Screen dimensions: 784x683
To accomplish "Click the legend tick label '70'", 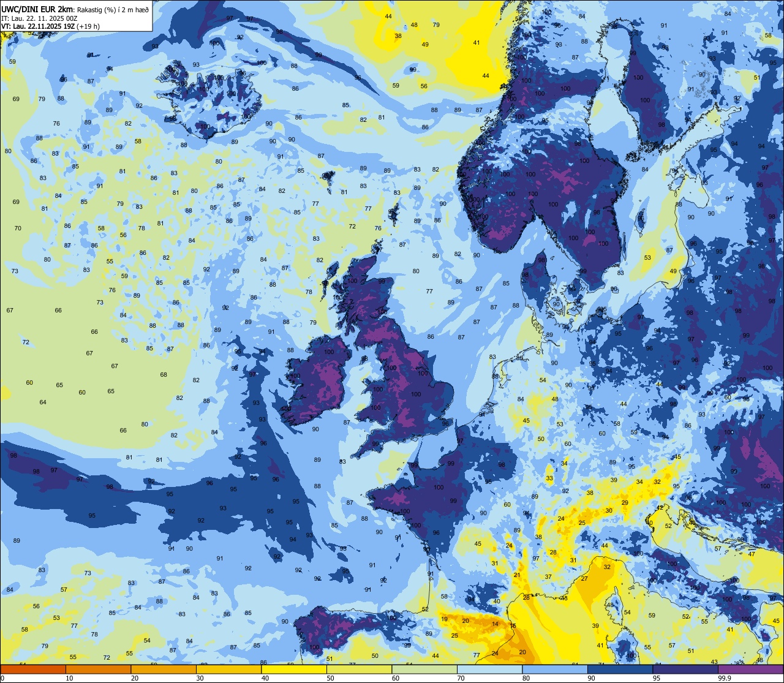I will click(461, 678).
